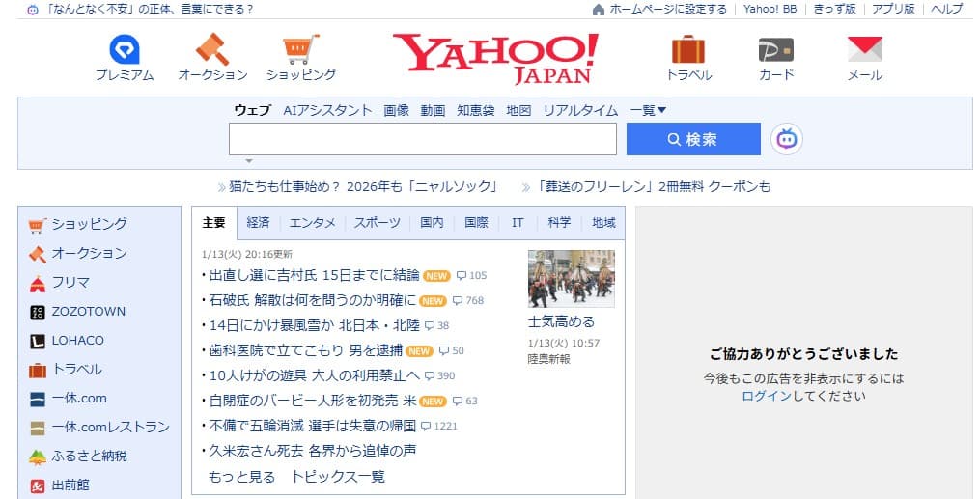The image size is (980, 499).
Task: Click comment bubble icon showing 1221
Action: (426, 426)
